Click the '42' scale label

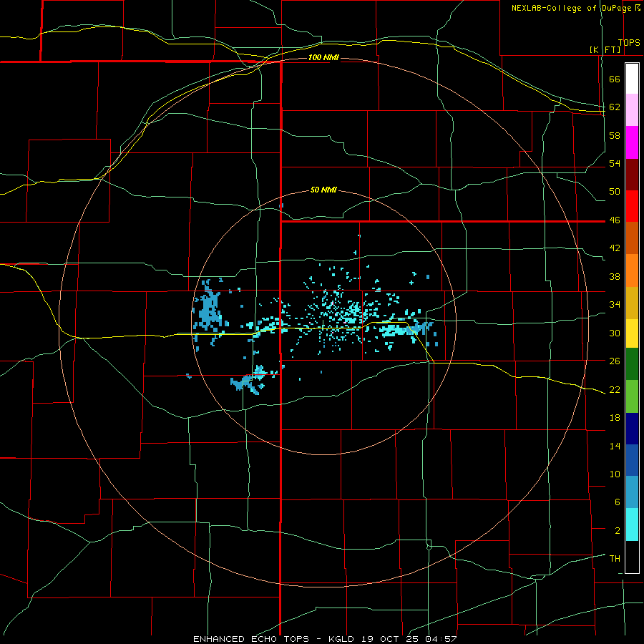615,248
